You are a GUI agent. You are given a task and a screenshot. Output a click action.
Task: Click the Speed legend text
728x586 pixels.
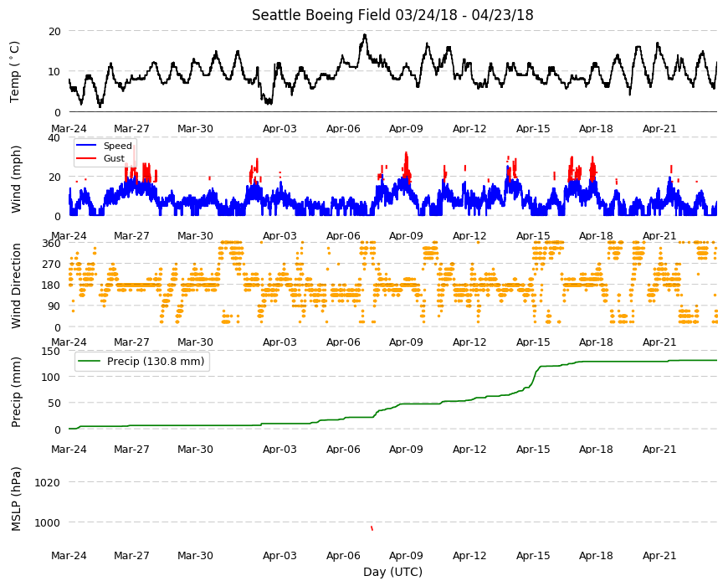pyautogui.click(x=117, y=146)
